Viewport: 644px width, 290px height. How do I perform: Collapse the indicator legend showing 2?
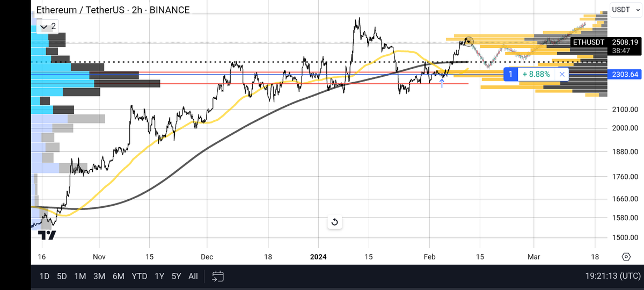coord(48,26)
